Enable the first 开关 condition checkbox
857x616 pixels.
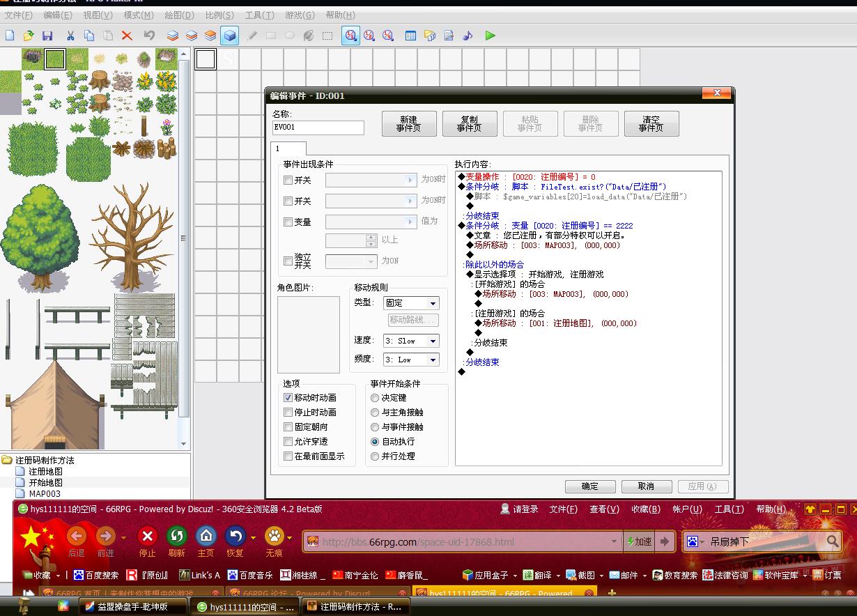288,180
